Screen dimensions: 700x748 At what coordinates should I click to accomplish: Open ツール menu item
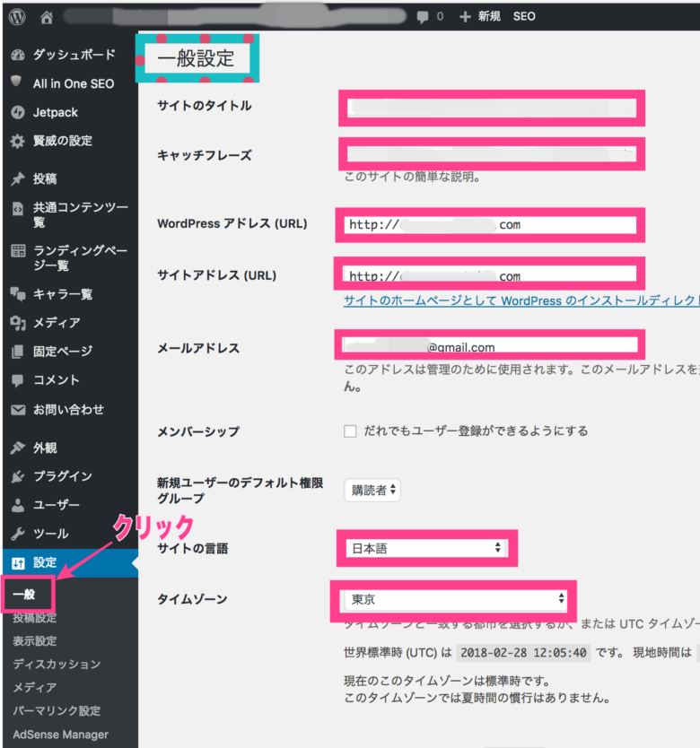click(50, 534)
